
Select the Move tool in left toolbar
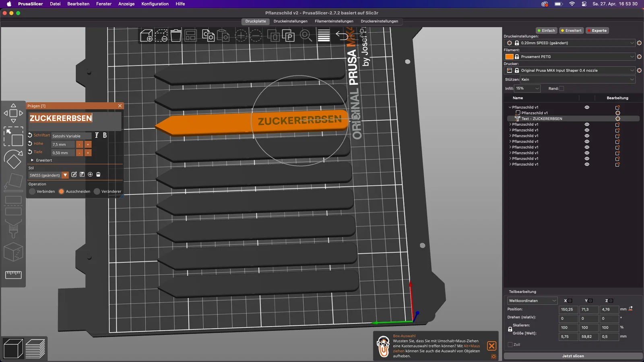click(x=13, y=113)
